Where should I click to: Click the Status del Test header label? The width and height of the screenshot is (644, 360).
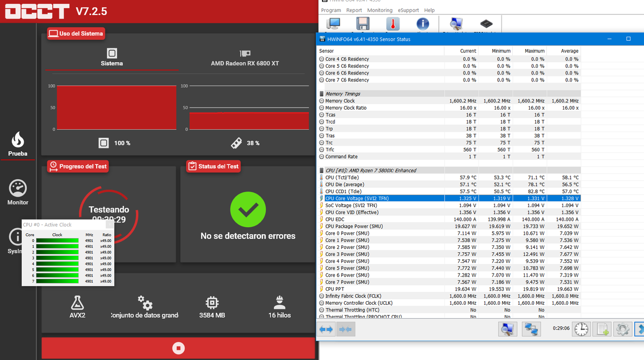coord(213,166)
